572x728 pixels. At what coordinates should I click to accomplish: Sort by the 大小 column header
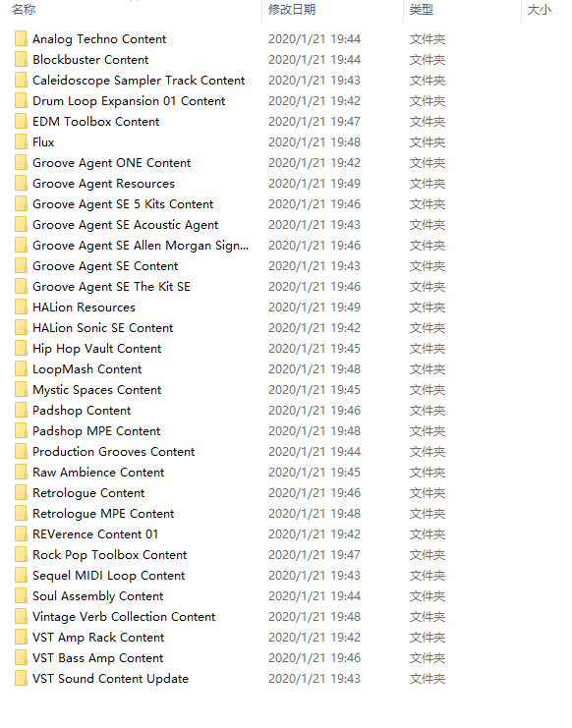point(540,9)
